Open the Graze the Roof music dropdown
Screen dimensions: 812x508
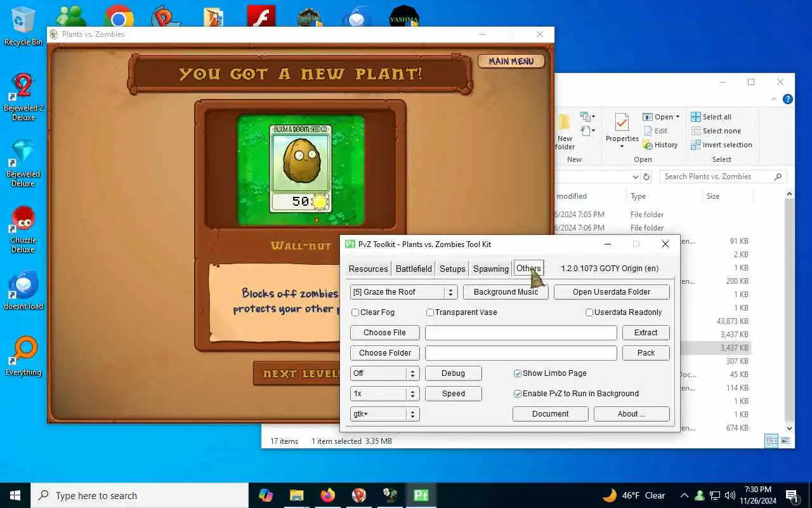click(x=403, y=292)
